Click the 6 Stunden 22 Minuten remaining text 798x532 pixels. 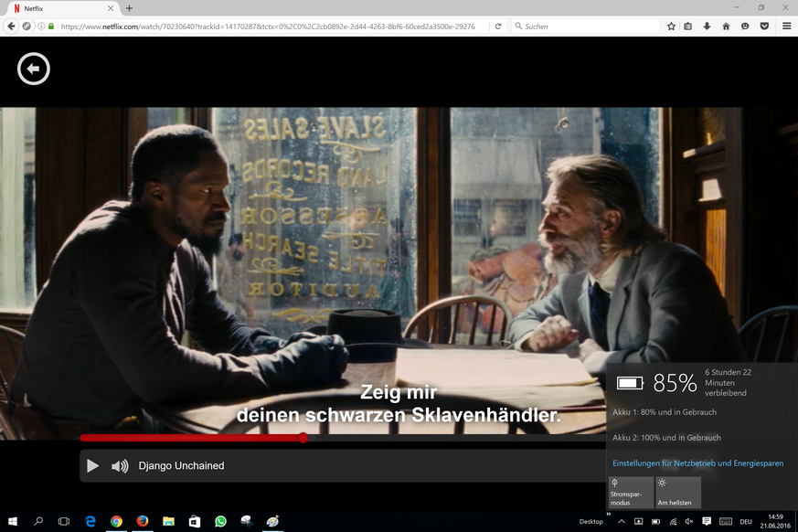coord(728,383)
